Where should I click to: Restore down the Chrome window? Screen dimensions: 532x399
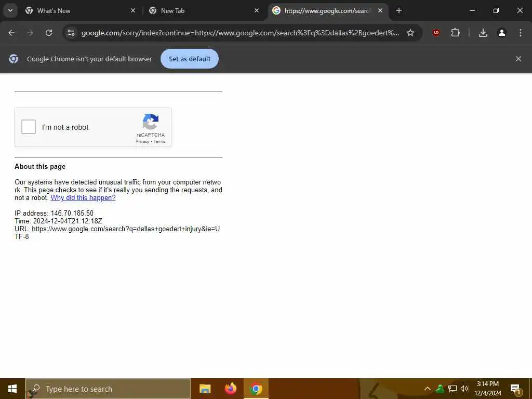(x=496, y=10)
